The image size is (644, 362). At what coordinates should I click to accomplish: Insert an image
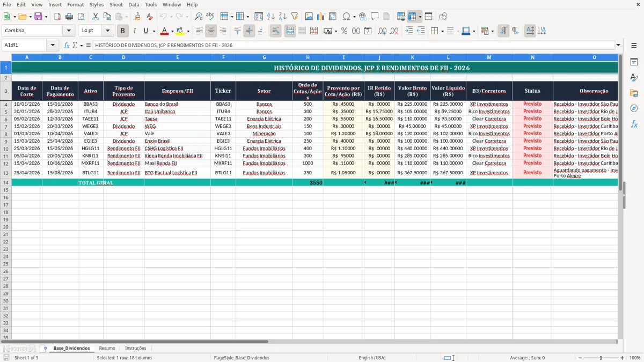coord(309,17)
